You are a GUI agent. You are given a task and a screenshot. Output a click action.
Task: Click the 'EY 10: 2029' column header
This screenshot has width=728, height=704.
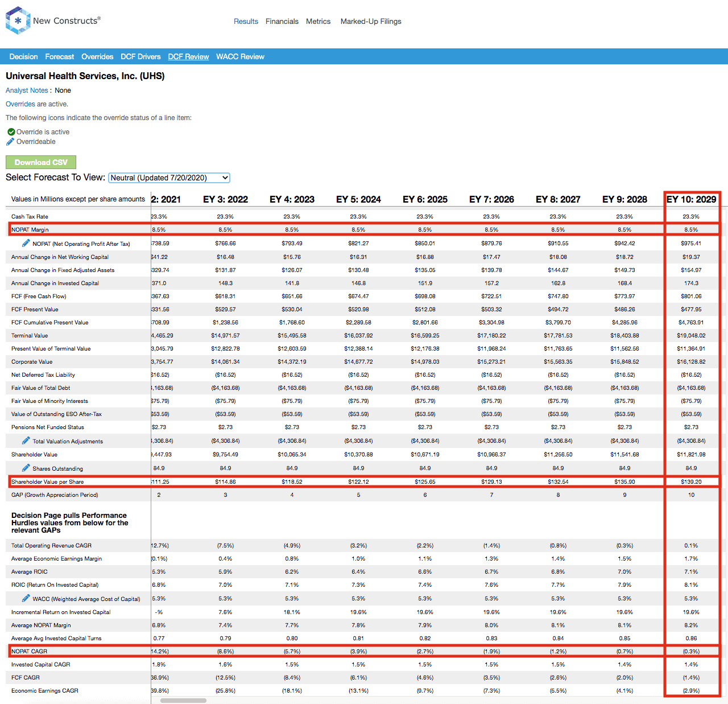click(x=691, y=199)
